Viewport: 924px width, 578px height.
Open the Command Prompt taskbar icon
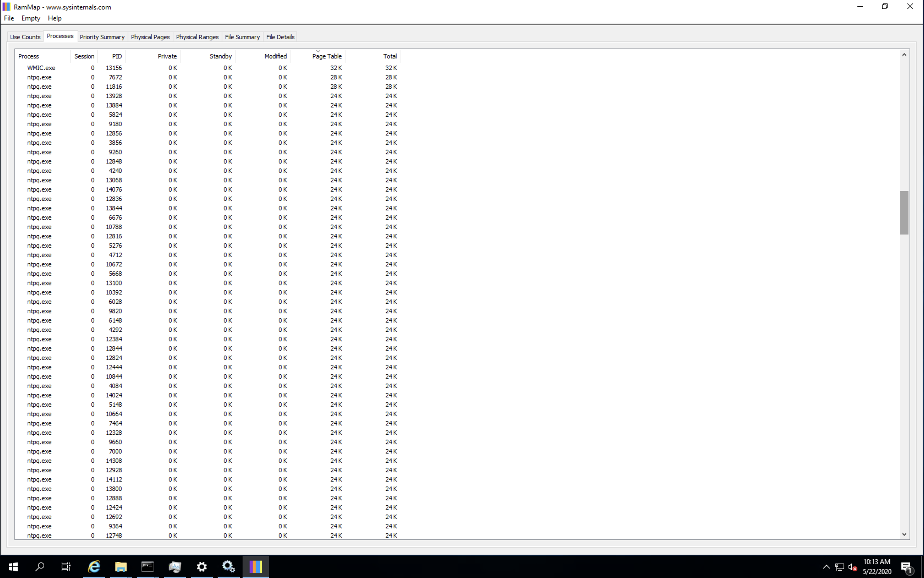pyautogui.click(x=148, y=566)
